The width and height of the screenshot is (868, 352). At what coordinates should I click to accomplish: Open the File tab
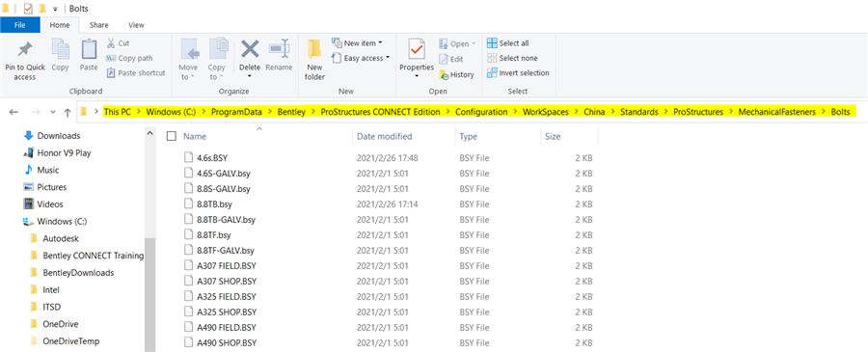pos(20,25)
